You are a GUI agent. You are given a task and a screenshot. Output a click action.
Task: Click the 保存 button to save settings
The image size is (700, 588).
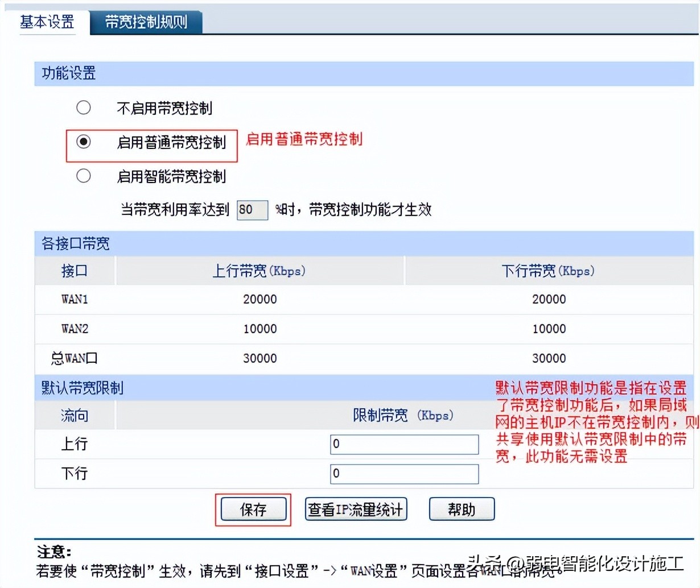253,510
